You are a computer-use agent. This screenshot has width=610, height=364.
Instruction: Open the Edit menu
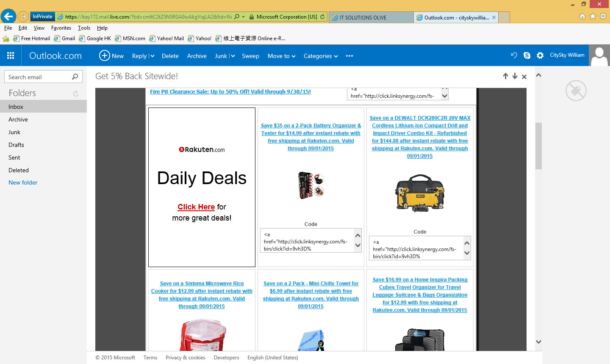tap(23, 28)
